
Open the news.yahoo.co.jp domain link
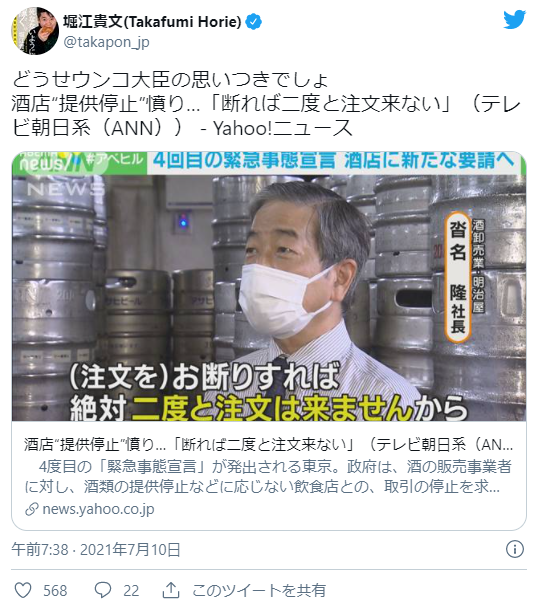coord(98,509)
